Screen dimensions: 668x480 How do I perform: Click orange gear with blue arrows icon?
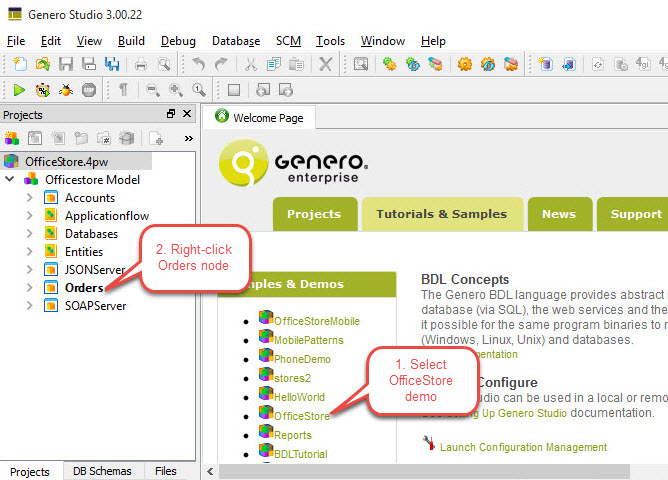point(488,64)
